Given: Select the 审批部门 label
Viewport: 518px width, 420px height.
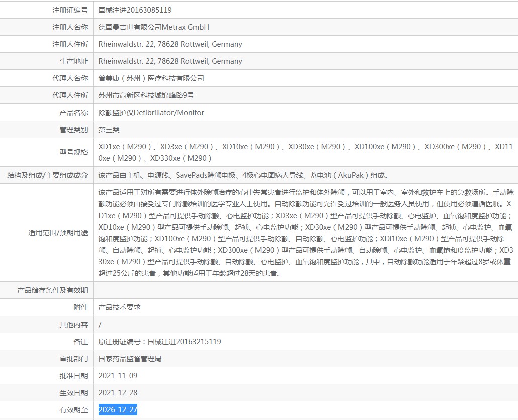Looking at the screenshot, I should pos(73,359).
